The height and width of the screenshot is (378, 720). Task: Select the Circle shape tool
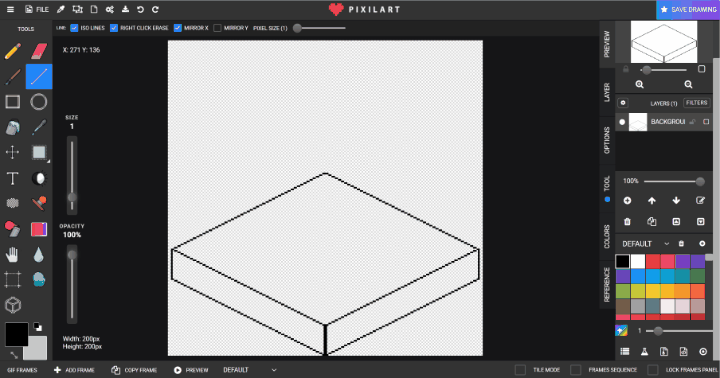39,102
